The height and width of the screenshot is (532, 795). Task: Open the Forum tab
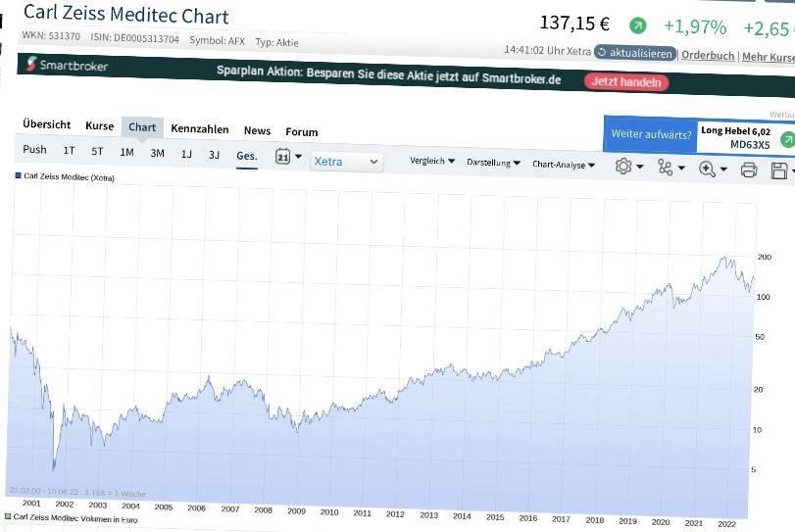[x=302, y=132]
